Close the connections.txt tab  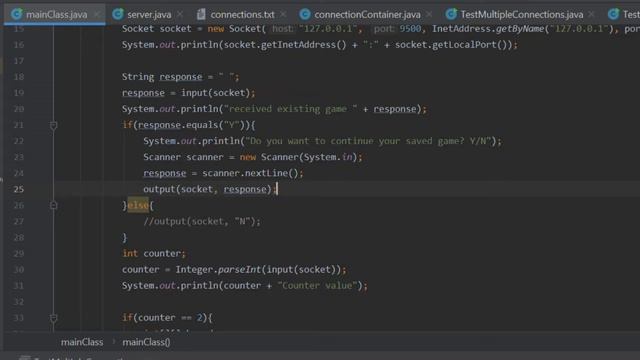[x=283, y=14]
